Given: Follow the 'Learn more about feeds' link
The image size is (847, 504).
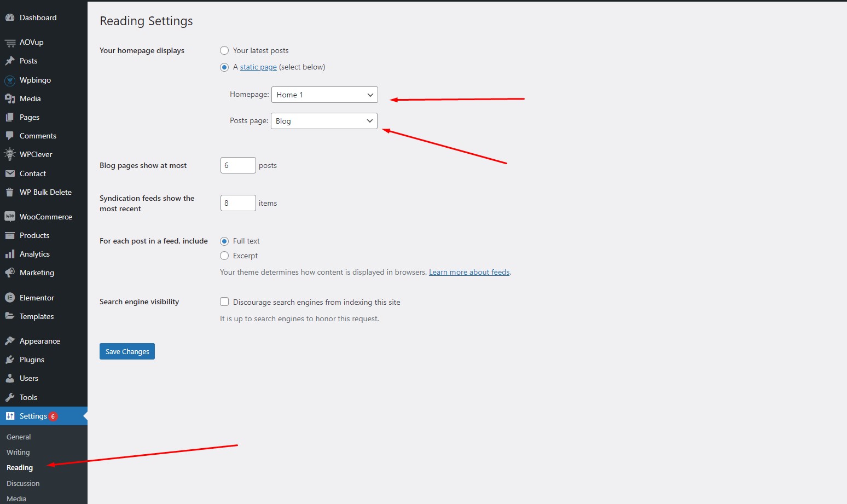Looking at the screenshot, I should (469, 272).
